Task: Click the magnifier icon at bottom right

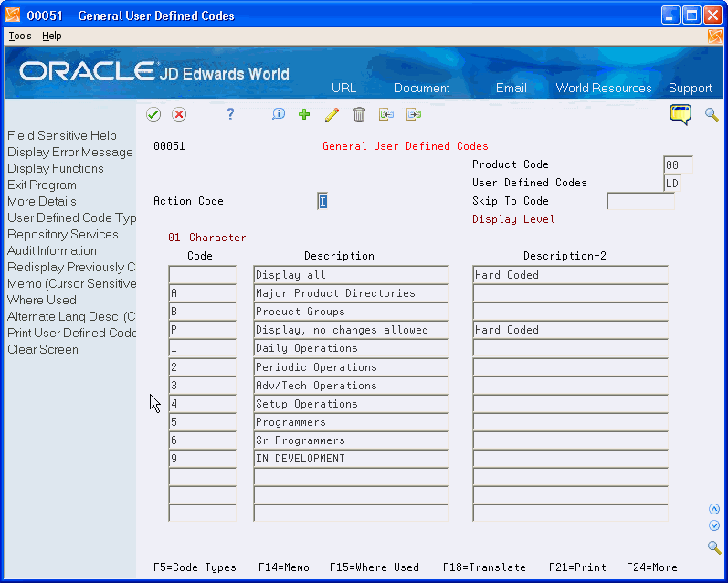Action: 714,547
